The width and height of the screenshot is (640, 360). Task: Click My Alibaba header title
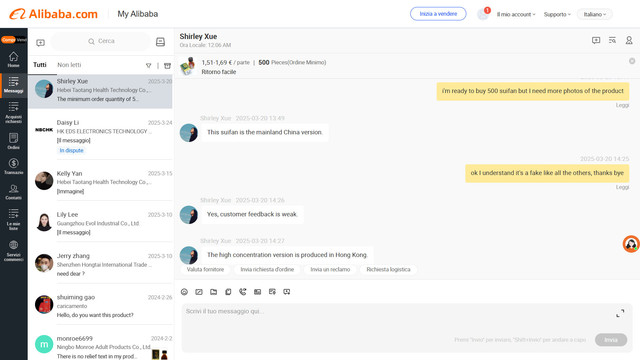138,14
